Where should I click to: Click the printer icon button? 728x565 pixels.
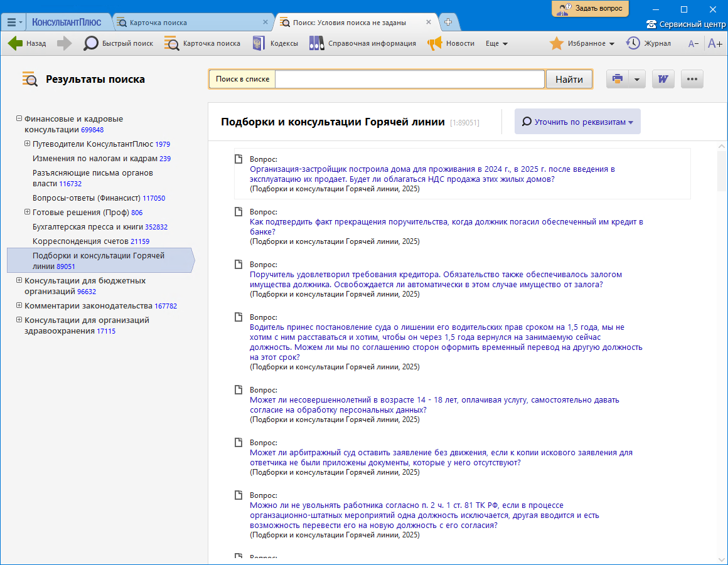coord(618,79)
